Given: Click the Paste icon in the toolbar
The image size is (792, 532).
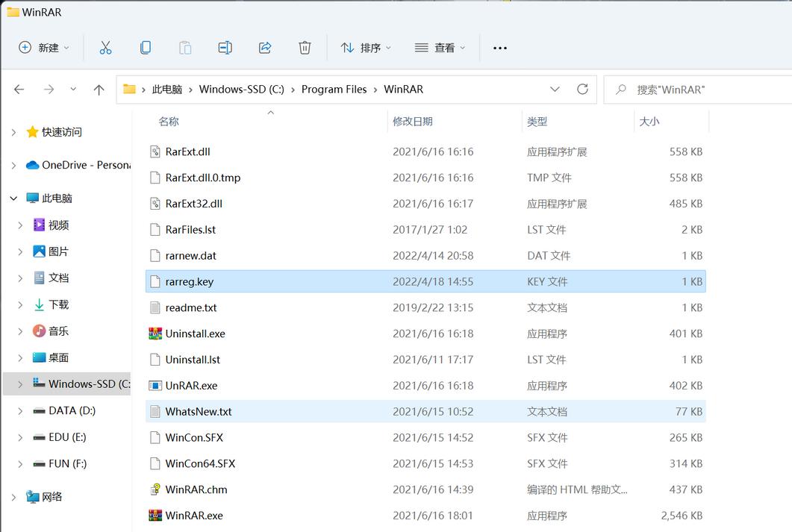Looking at the screenshot, I should click(x=185, y=47).
